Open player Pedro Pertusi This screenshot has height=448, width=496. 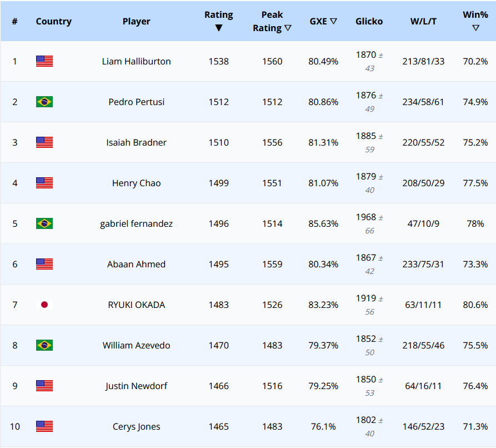pos(136,102)
